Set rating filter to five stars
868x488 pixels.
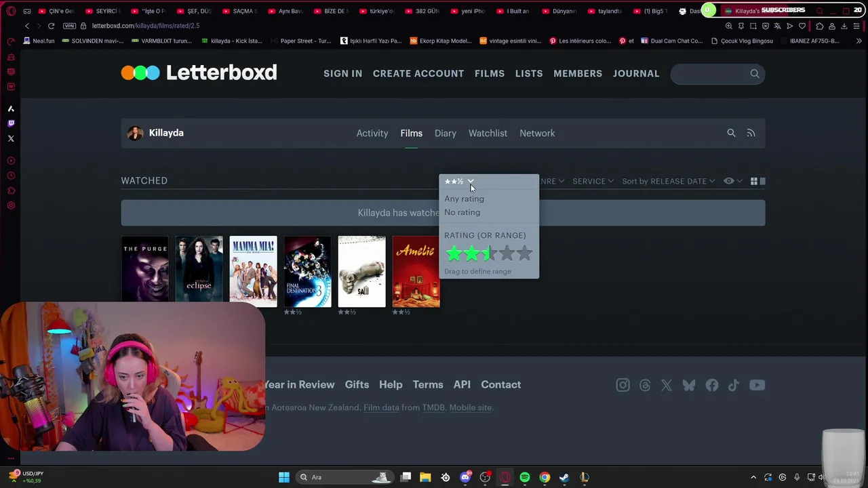pos(525,253)
